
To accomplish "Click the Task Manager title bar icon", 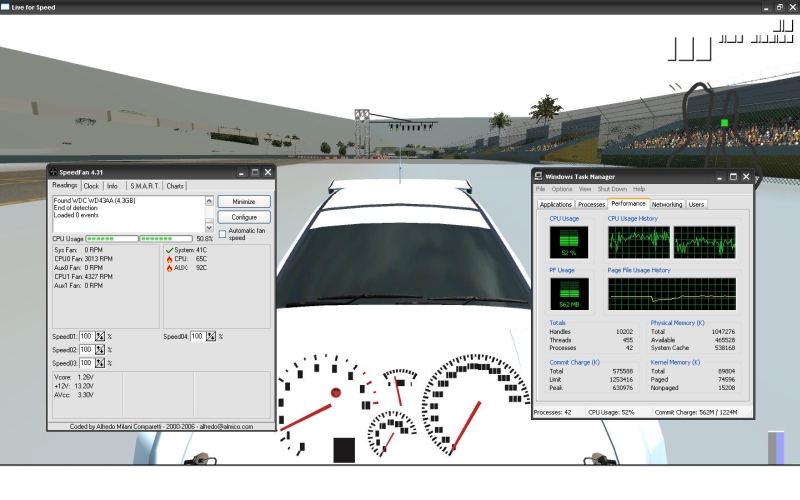I will (538, 176).
